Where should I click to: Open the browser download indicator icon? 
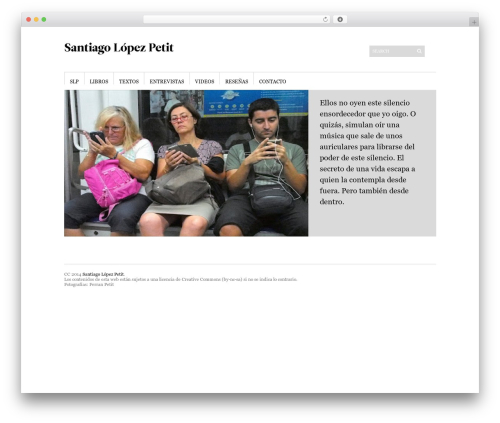pyautogui.click(x=340, y=20)
